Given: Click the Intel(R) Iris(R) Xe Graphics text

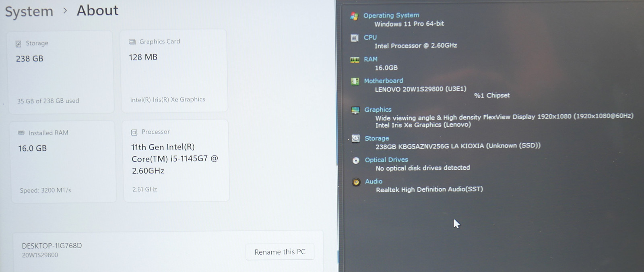Looking at the screenshot, I should point(168,100).
